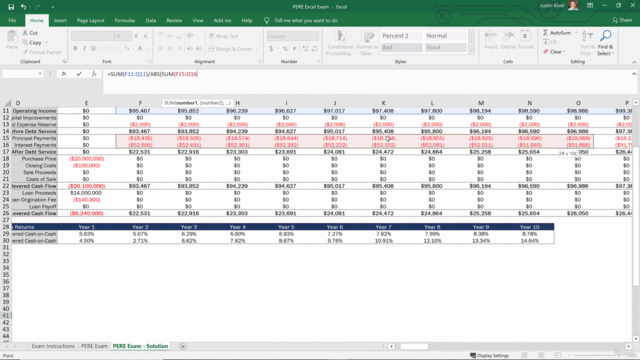Select column F header
Image resolution: width=640 pixels, height=360 pixels.
coord(140,103)
